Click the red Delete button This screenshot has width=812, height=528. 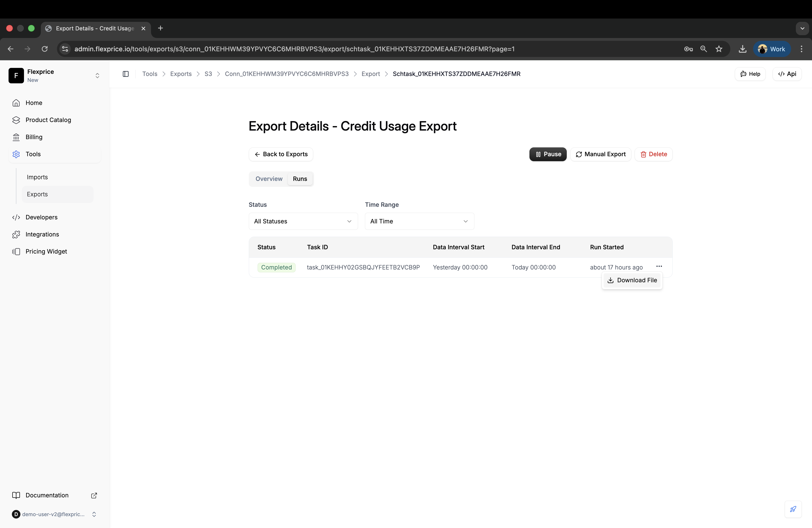coord(653,154)
